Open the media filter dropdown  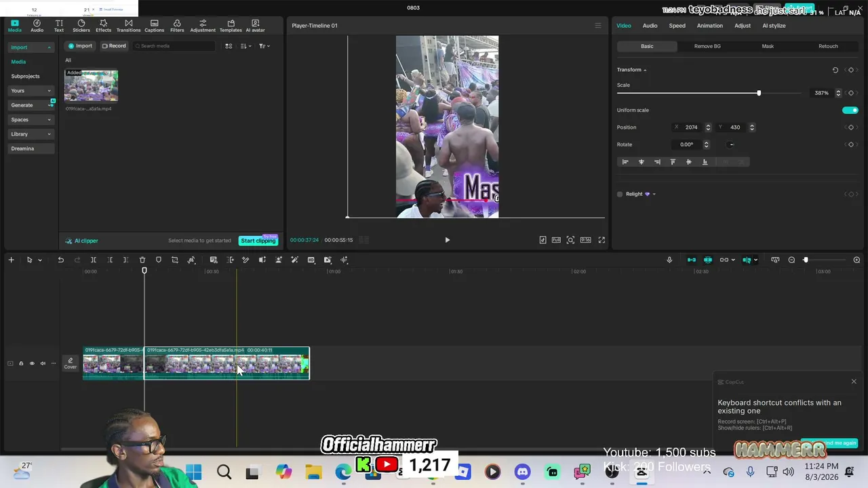point(264,46)
